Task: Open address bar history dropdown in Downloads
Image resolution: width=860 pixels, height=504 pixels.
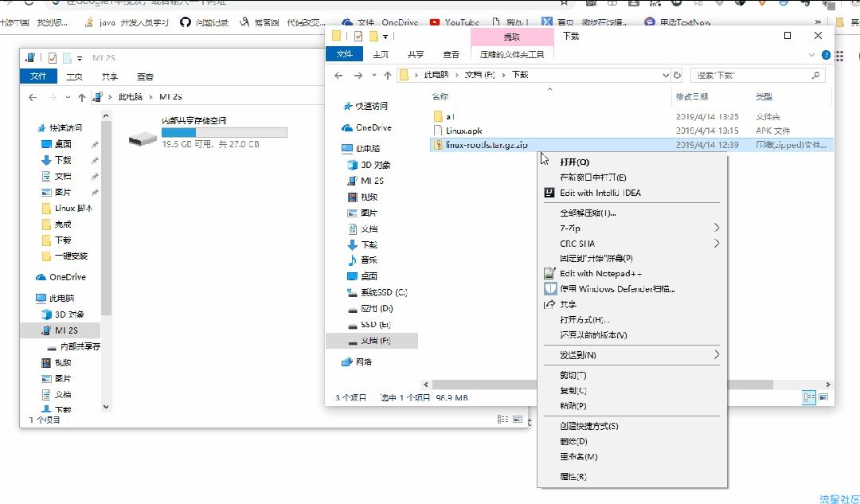Action: (x=665, y=75)
